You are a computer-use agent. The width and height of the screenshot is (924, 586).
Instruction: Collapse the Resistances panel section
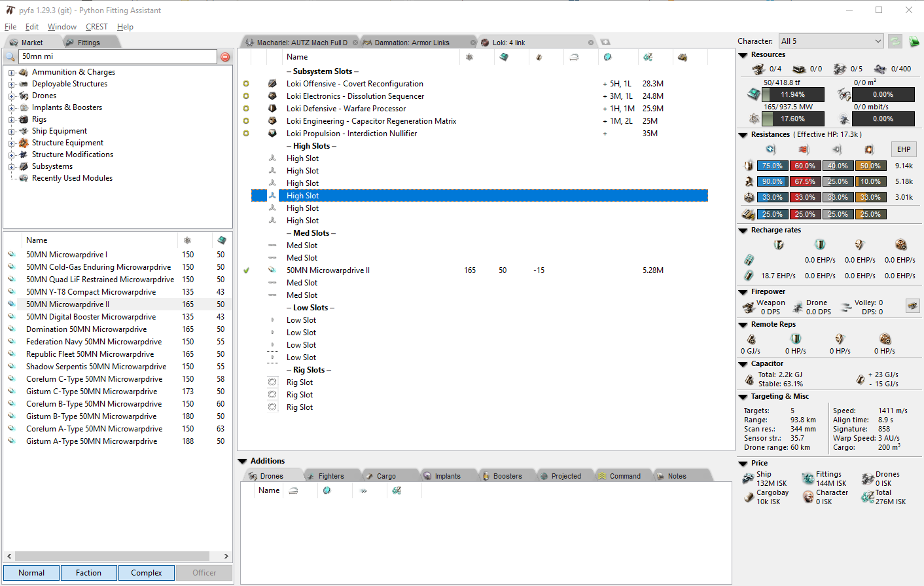(743, 135)
